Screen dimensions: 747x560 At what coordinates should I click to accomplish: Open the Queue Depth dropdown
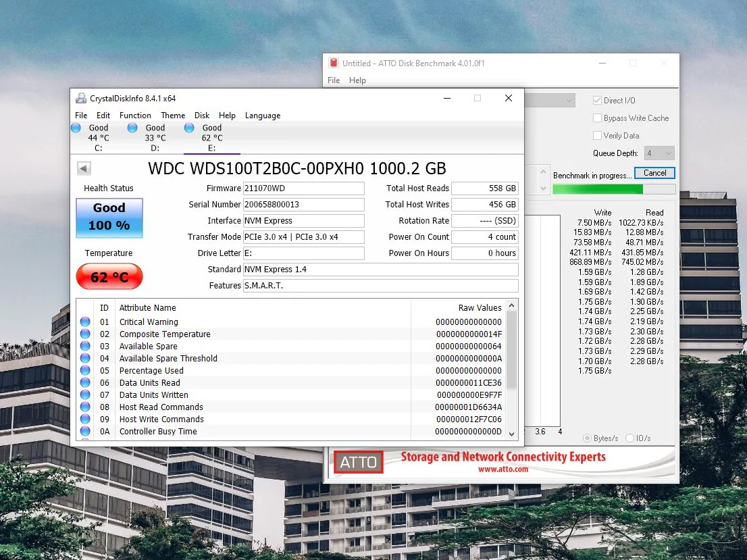[x=659, y=153]
